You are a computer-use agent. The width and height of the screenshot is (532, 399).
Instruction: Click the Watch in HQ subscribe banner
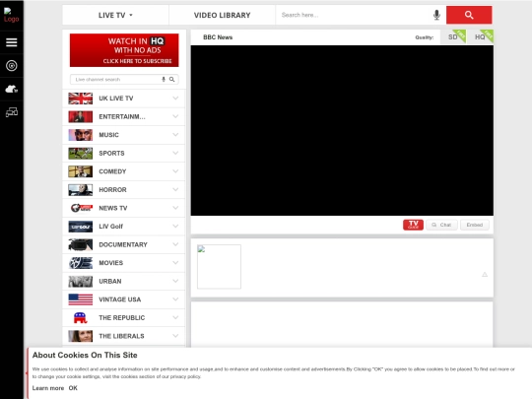[x=124, y=50]
